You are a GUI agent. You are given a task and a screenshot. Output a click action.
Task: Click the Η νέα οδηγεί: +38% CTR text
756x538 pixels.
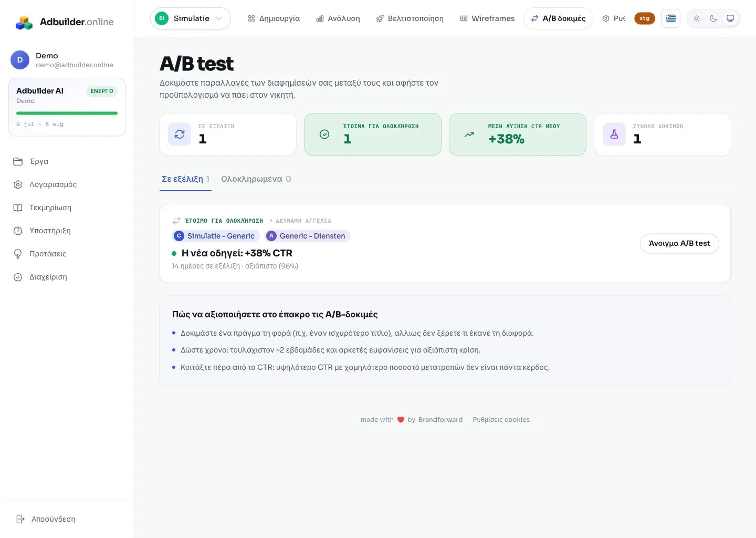point(237,253)
